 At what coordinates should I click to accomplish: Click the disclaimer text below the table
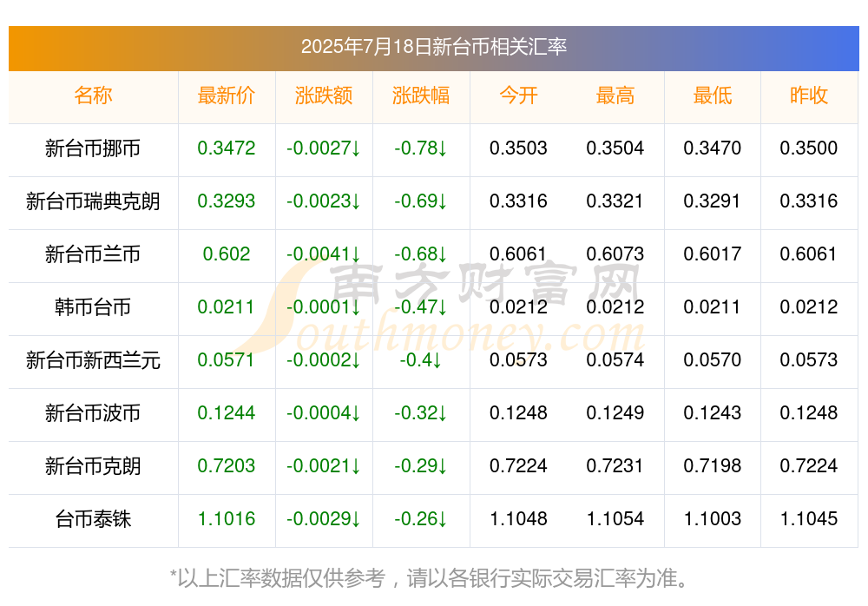430,578
